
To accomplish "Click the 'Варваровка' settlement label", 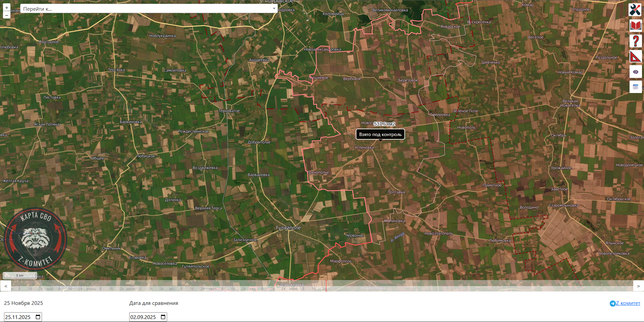I will pyautogui.click(x=258, y=175).
